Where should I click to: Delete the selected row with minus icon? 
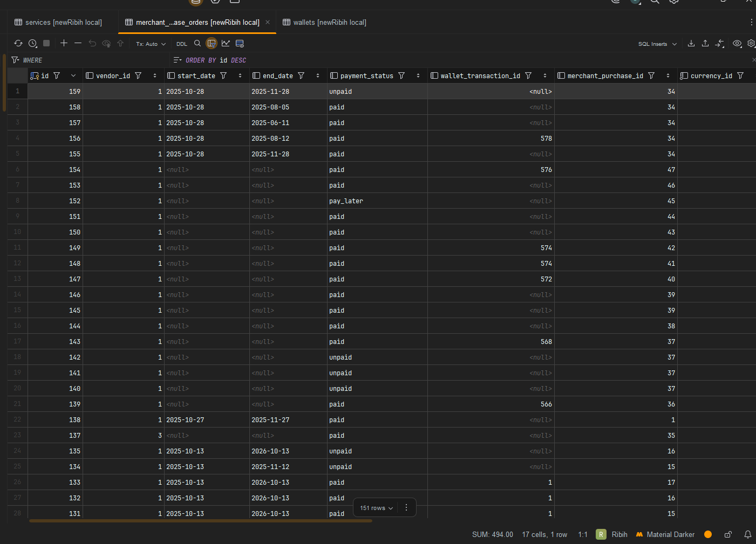78,43
